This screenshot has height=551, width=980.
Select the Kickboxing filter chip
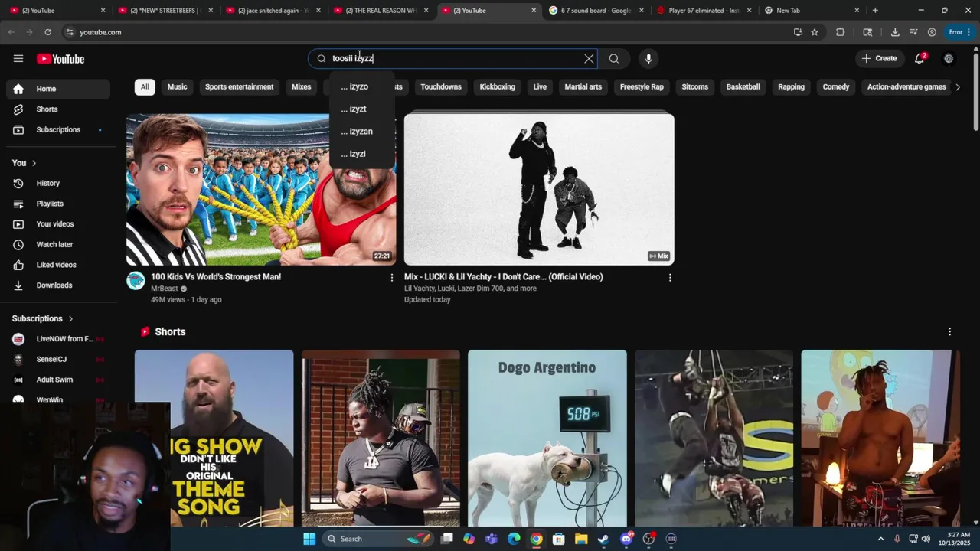coord(497,87)
